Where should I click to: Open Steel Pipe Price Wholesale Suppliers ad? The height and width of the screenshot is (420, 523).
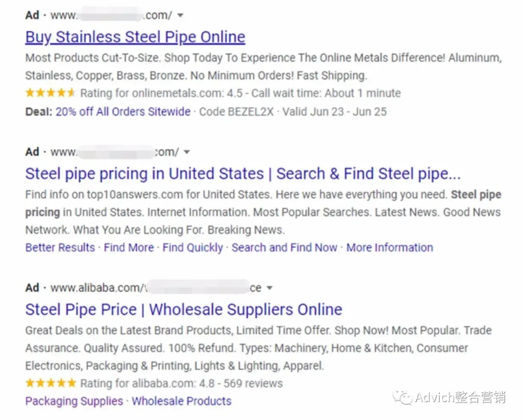click(184, 310)
